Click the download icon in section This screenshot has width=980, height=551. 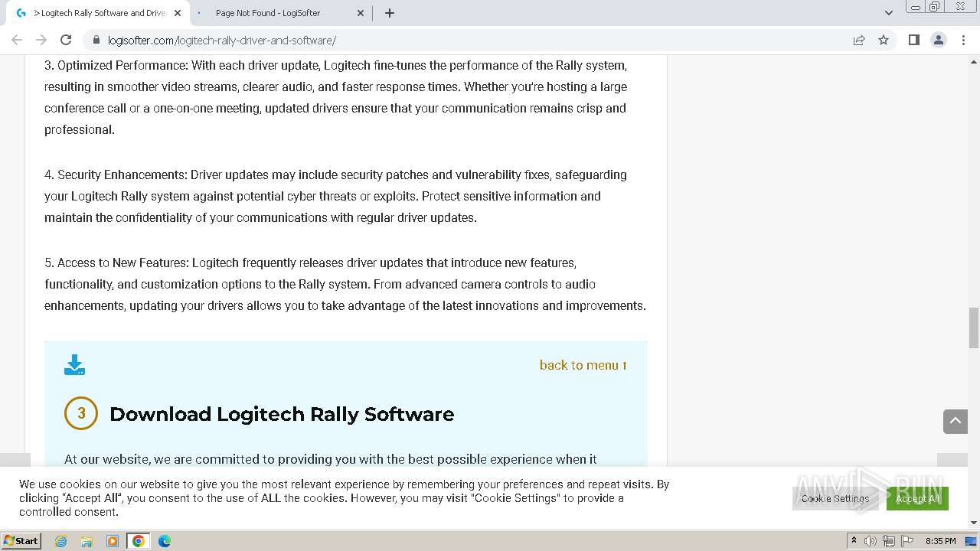[74, 365]
